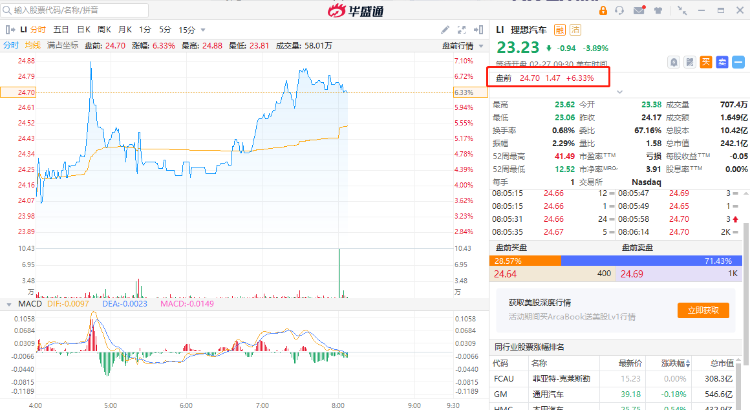Switch to the 1分 chart tab
Screen dimensions: 750x410
[145, 30]
